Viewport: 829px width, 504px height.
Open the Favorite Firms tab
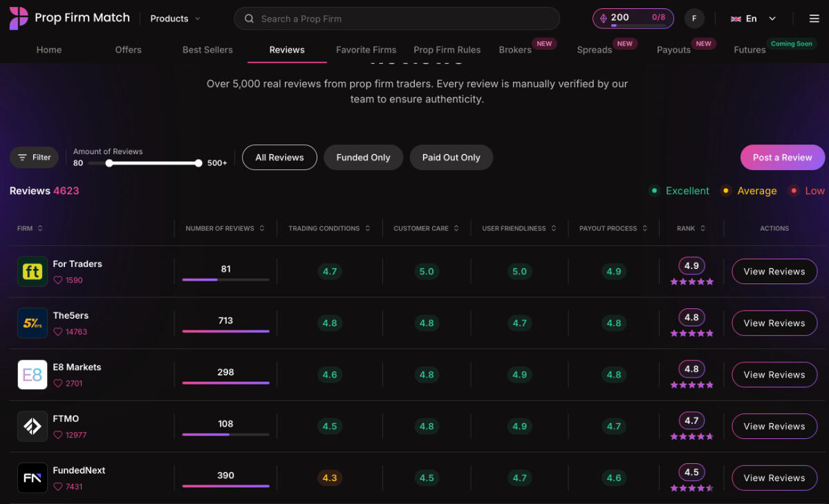366,50
